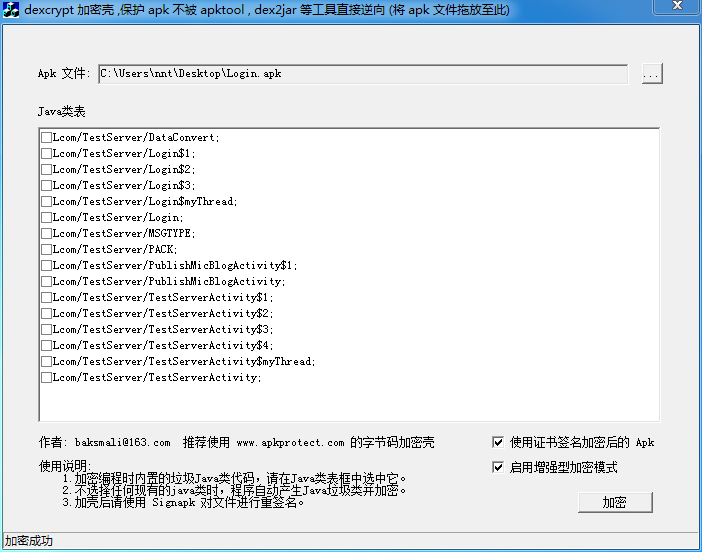Click the Java类表 label
The width and height of the screenshot is (702, 552).
(61, 111)
